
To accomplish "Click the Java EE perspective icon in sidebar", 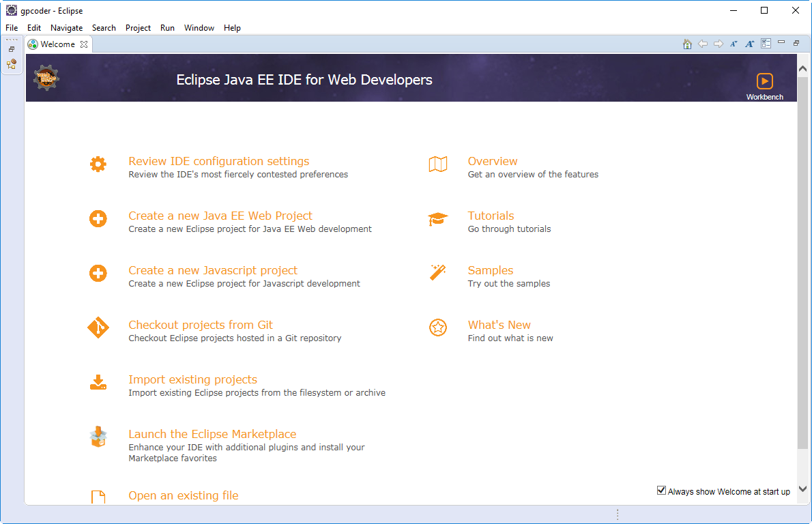I will pos(12,64).
